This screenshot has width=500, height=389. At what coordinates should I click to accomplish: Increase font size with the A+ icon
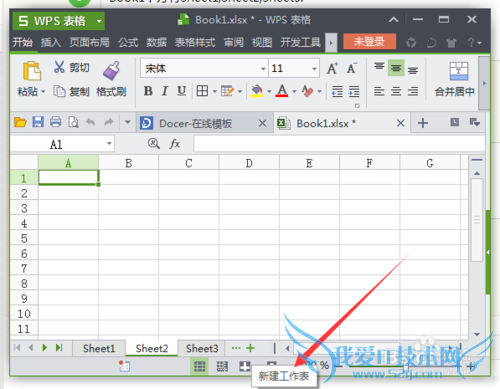(332, 68)
